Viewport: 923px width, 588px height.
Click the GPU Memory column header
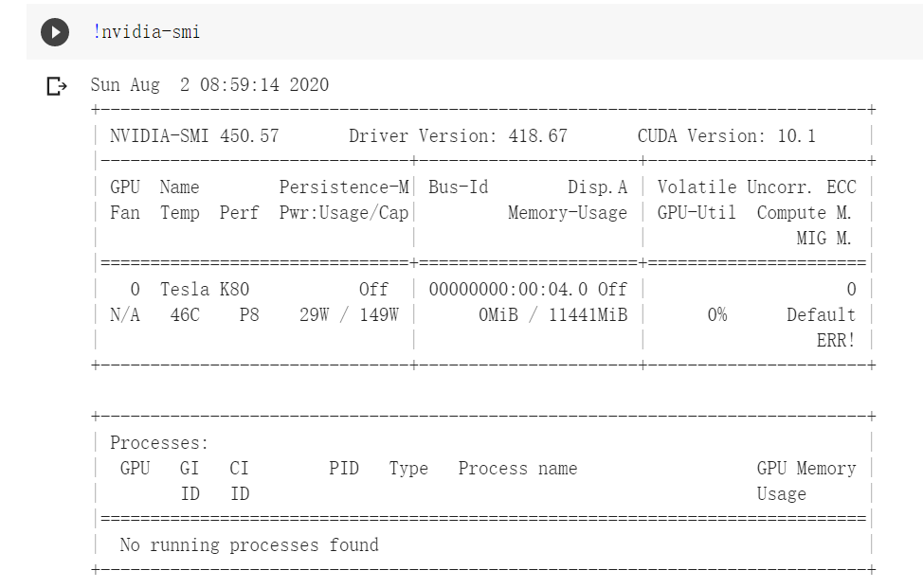(x=805, y=469)
